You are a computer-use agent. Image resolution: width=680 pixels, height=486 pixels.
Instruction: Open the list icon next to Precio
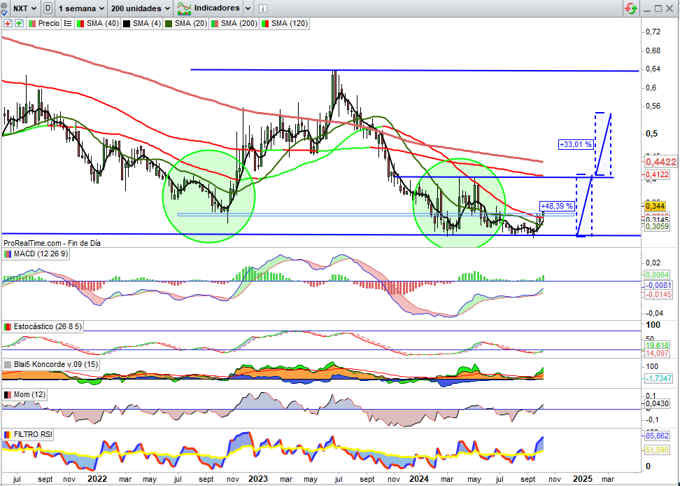[68, 23]
